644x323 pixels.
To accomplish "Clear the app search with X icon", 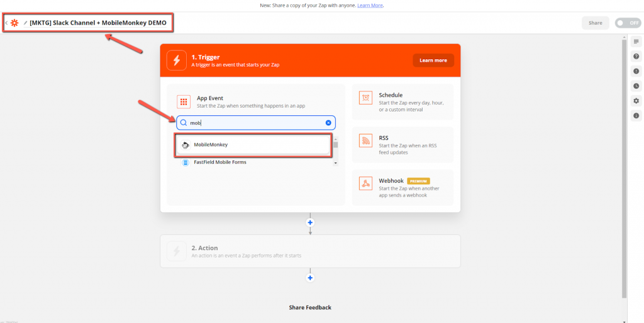I will pos(328,123).
